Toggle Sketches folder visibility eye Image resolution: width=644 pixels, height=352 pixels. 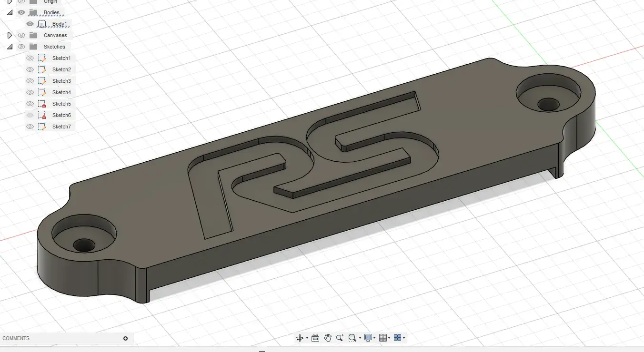tap(21, 47)
